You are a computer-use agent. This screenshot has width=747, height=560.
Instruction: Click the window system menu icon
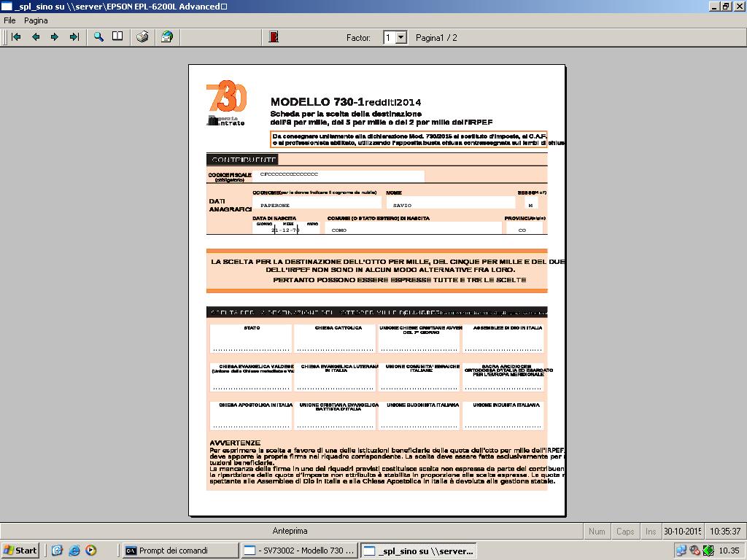[6, 6]
